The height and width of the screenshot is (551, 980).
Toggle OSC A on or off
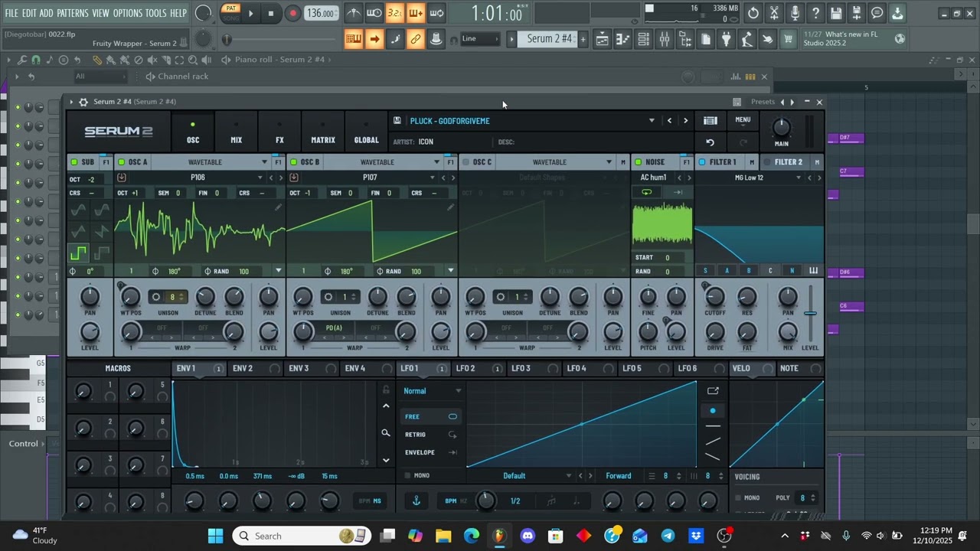(121, 162)
